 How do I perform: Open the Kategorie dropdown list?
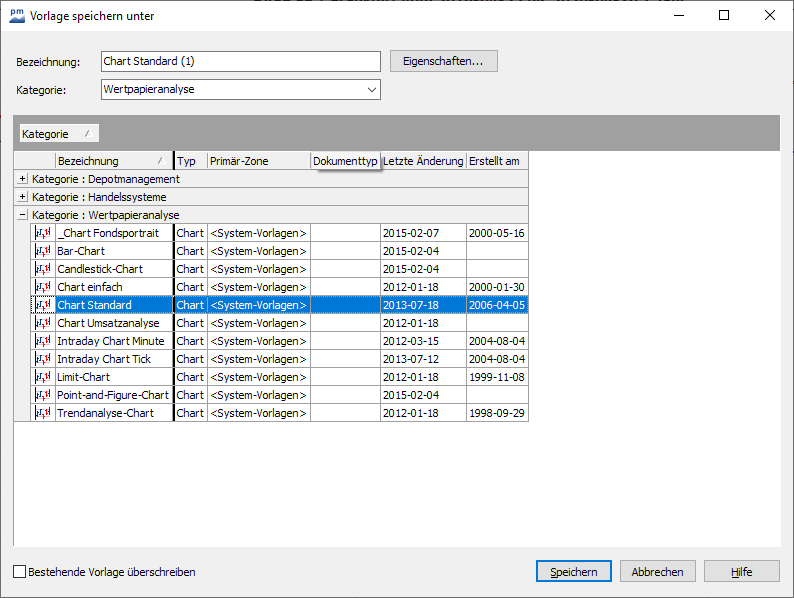(x=372, y=90)
